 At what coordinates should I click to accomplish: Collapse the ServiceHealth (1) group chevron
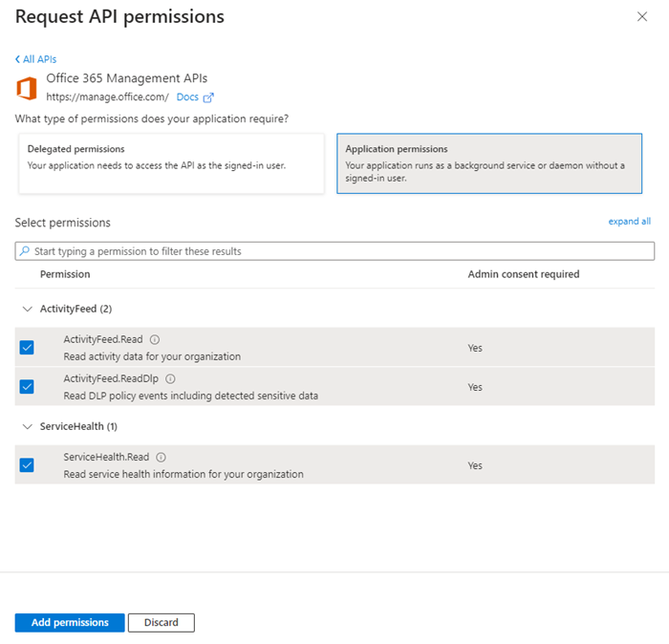click(28, 426)
